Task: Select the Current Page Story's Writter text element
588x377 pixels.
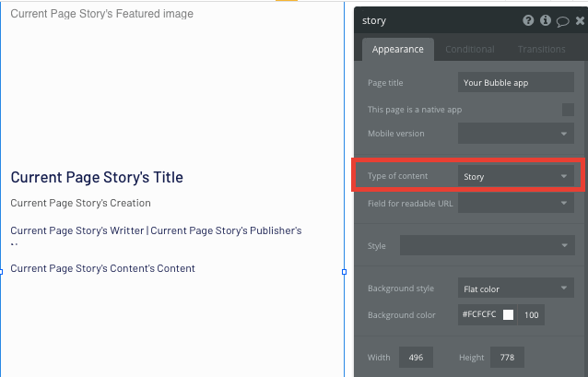Action: pyautogui.click(x=156, y=234)
